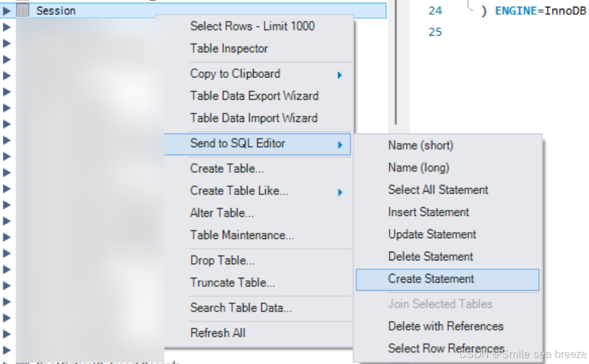Choose Create Table... menu entry
Viewport: 589px width, 364px height.
pyautogui.click(x=227, y=168)
